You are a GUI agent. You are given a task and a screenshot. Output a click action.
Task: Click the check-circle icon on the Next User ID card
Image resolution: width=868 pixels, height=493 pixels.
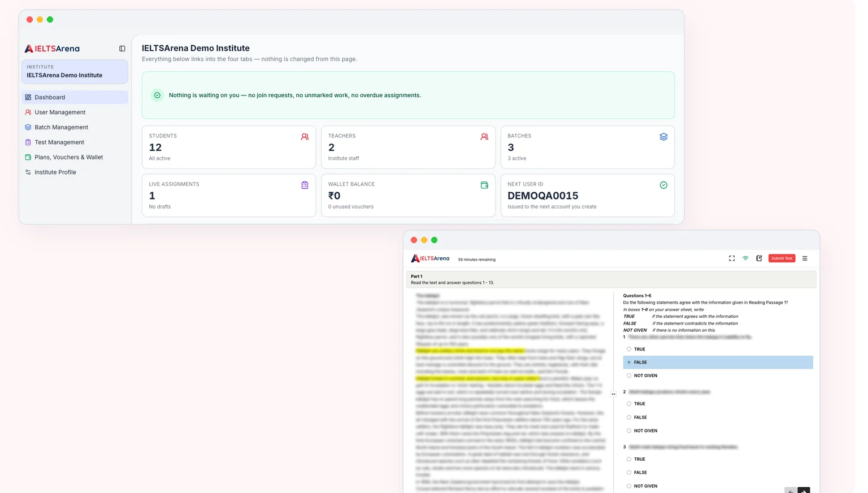(663, 185)
